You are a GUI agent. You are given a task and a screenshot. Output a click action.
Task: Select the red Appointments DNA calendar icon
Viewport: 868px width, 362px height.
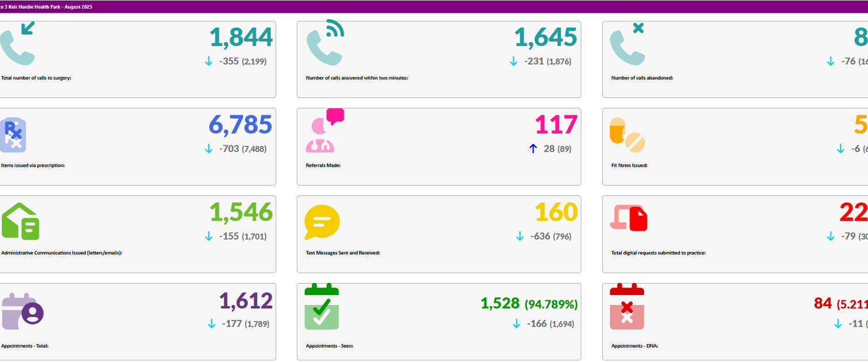click(627, 307)
